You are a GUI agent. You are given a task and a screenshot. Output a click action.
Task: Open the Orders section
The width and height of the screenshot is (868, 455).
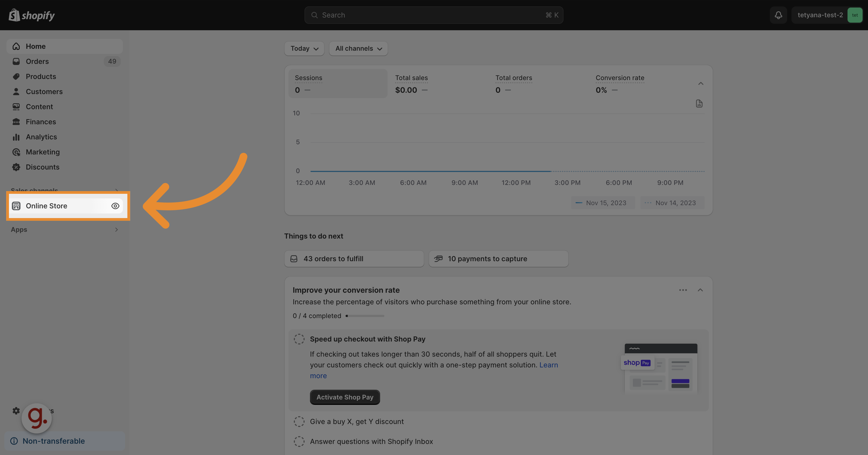click(65, 61)
